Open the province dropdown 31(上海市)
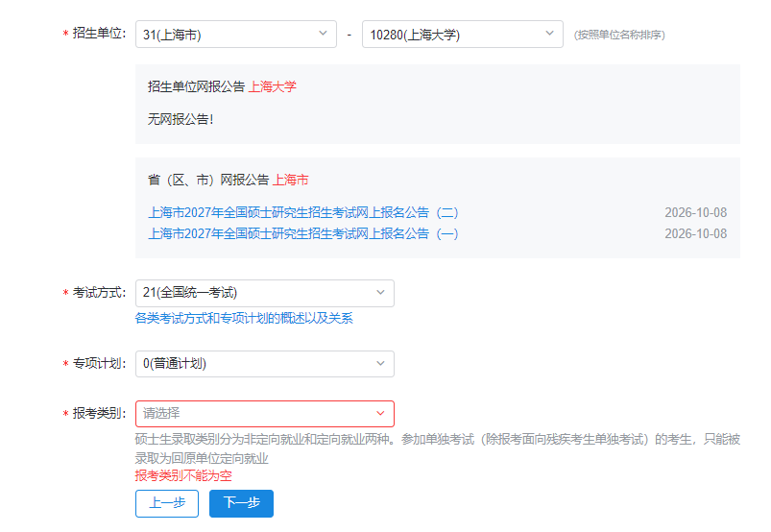The height and width of the screenshot is (532, 771). [236, 35]
